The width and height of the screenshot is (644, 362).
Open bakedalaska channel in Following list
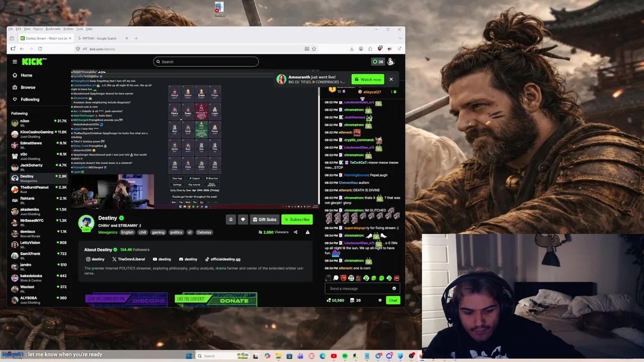39,278
